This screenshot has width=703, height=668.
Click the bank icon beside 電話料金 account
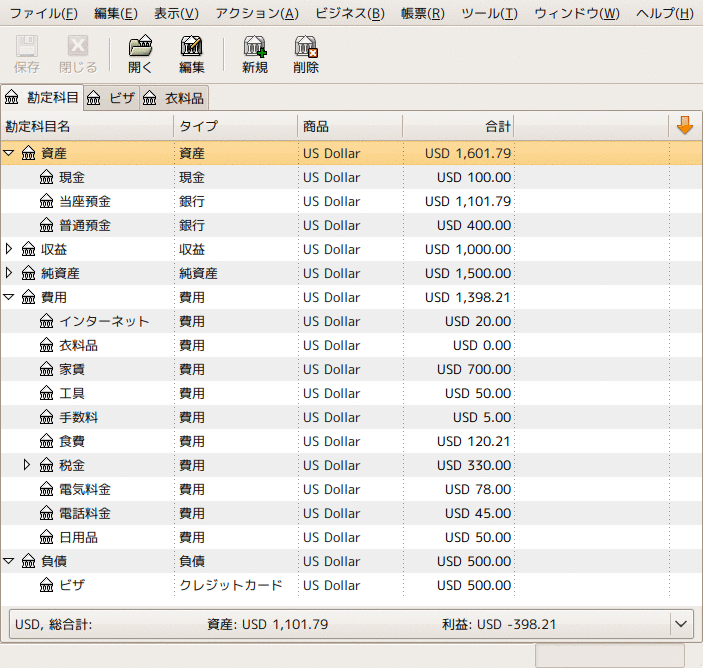click(x=46, y=514)
